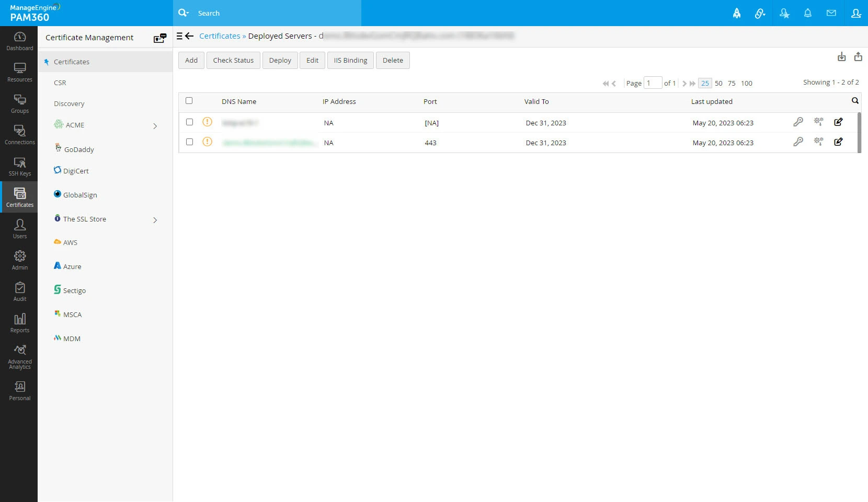
Task: Click the notification bell icon
Action: point(807,13)
